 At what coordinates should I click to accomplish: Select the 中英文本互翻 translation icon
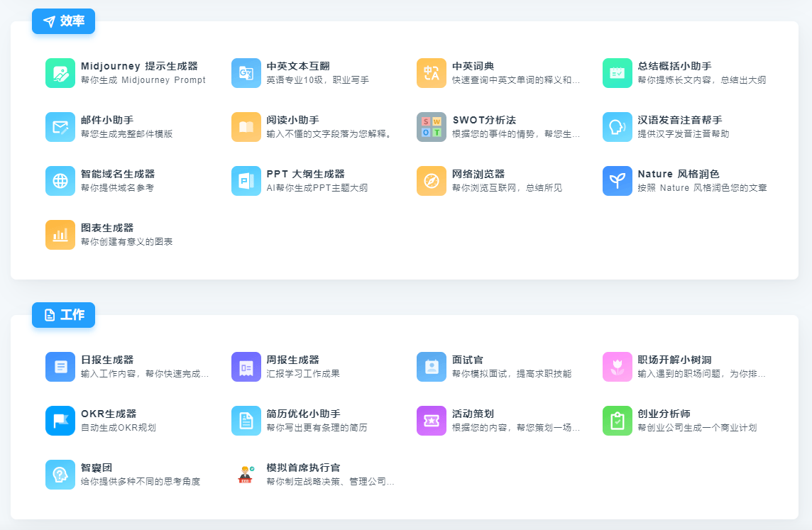click(246, 73)
